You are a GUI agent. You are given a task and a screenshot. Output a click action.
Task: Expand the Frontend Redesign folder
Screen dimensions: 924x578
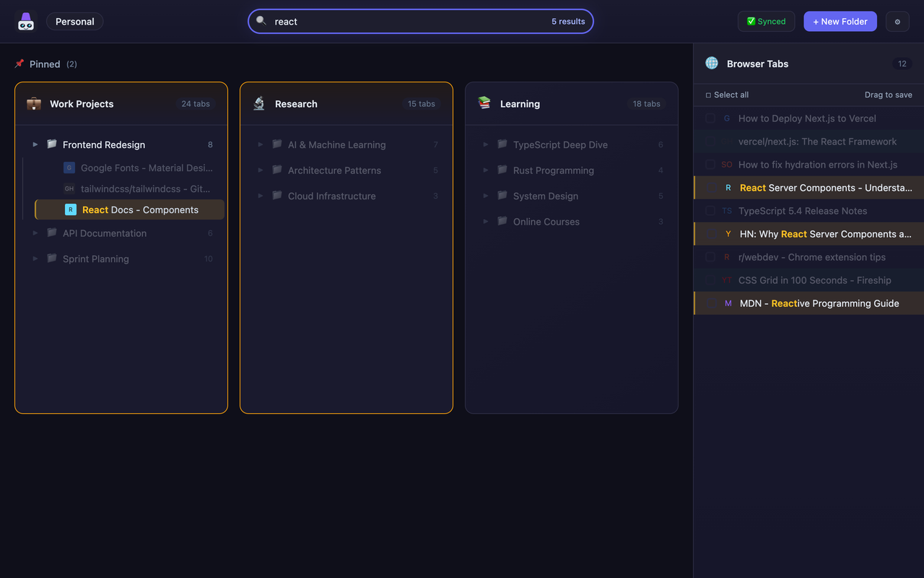click(35, 144)
